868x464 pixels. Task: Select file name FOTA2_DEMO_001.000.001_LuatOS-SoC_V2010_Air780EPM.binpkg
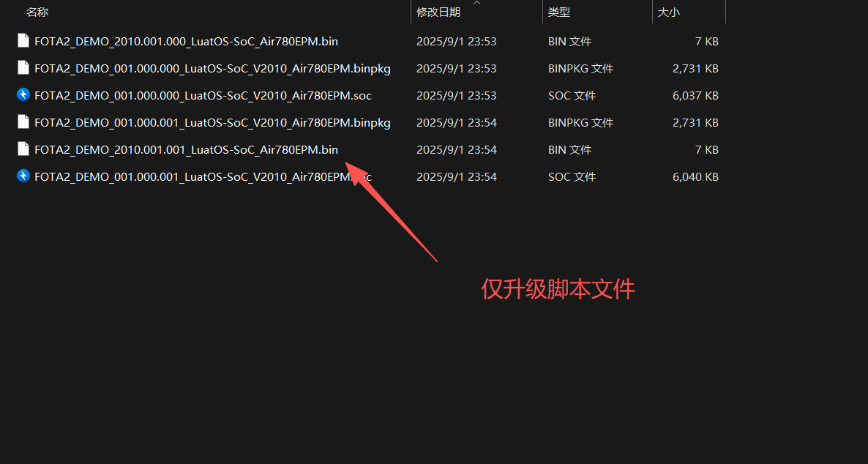[x=212, y=123]
